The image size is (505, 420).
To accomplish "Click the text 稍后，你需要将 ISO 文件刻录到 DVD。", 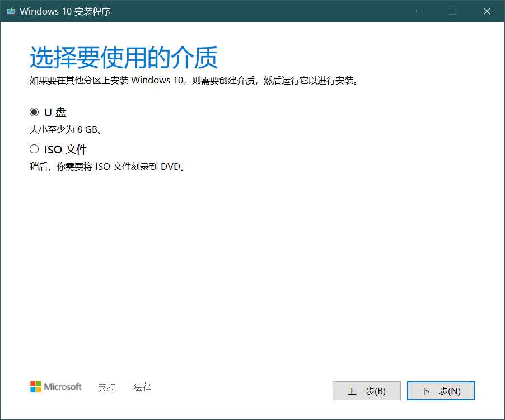I will click(107, 166).
